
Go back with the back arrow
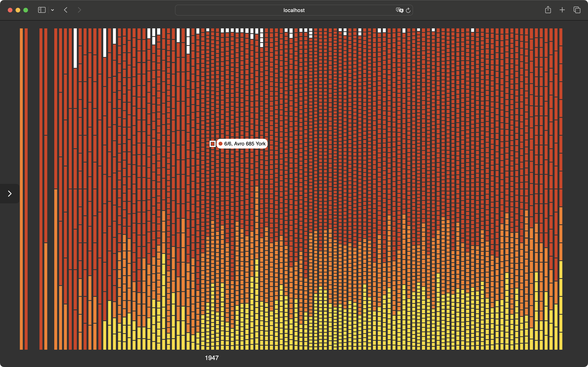click(66, 10)
